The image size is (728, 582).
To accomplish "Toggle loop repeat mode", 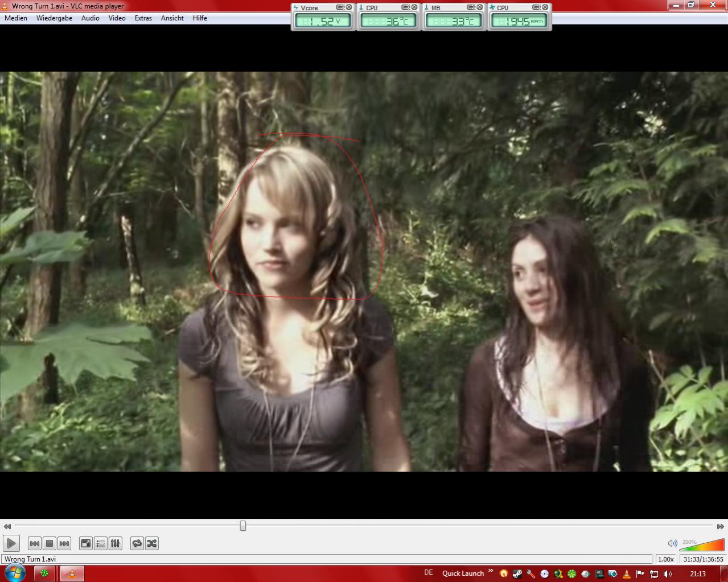I will pos(137,543).
